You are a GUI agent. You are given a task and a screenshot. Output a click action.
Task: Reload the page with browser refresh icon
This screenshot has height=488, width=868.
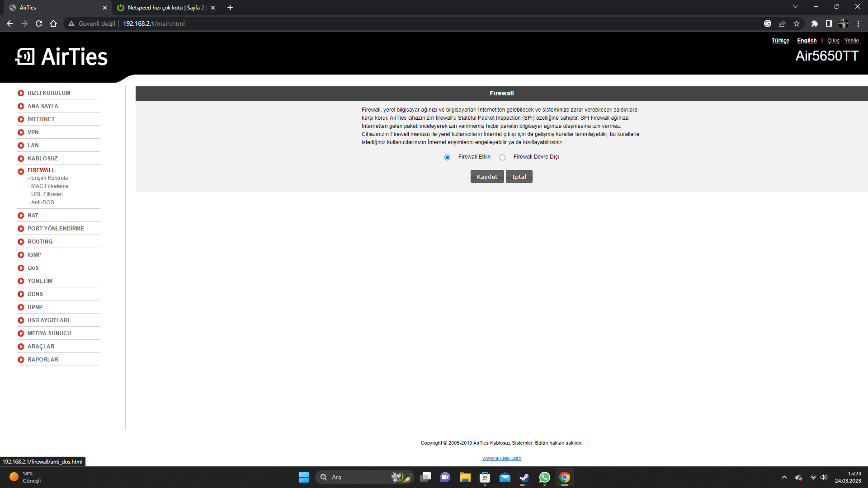39,23
